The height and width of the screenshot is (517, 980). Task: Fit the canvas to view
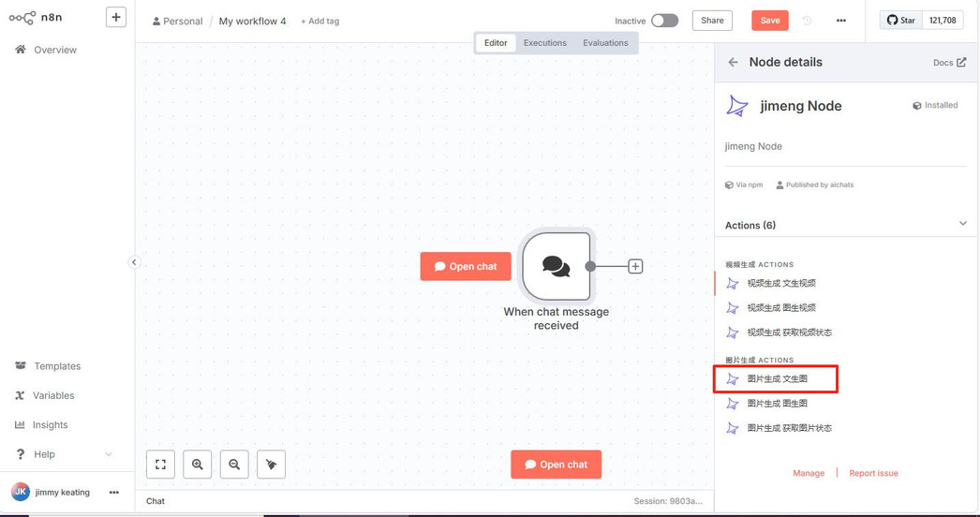click(160, 465)
